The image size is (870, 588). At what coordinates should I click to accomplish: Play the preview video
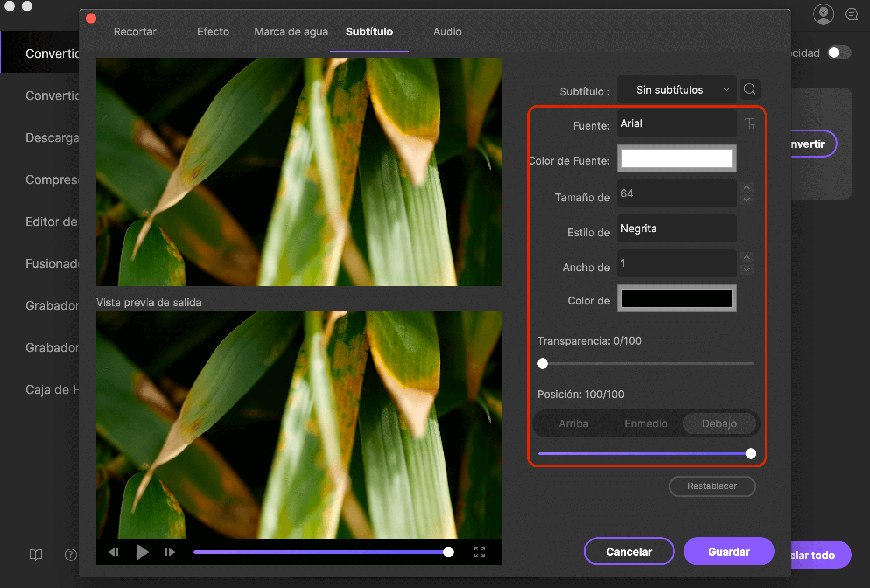pyautogui.click(x=142, y=552)
